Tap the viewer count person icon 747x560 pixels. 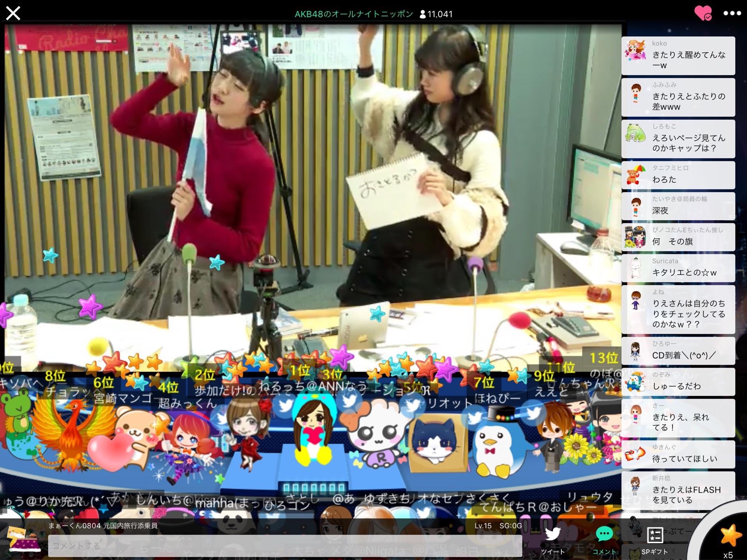click(423, 14)
